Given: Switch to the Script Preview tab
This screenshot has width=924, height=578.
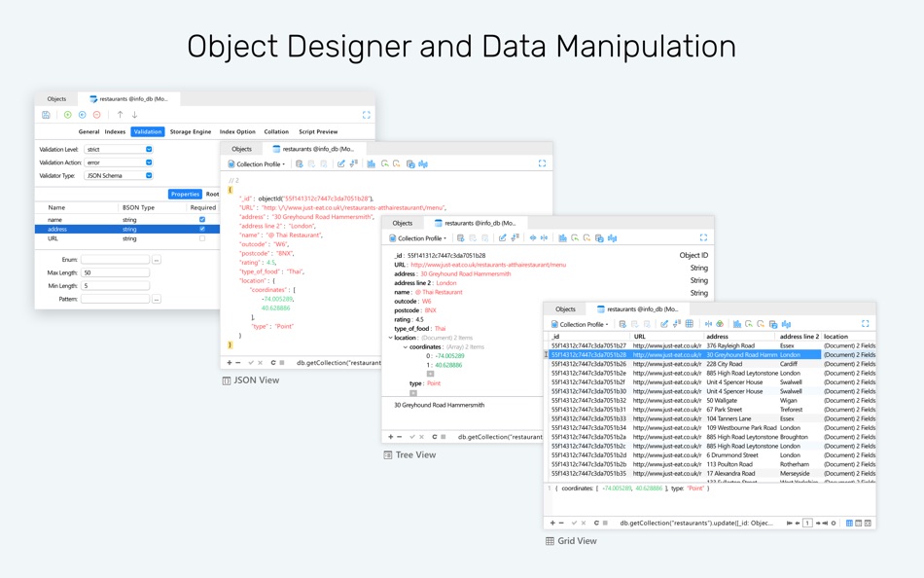Looking at the screenshot, I should [x=318, y=131].
